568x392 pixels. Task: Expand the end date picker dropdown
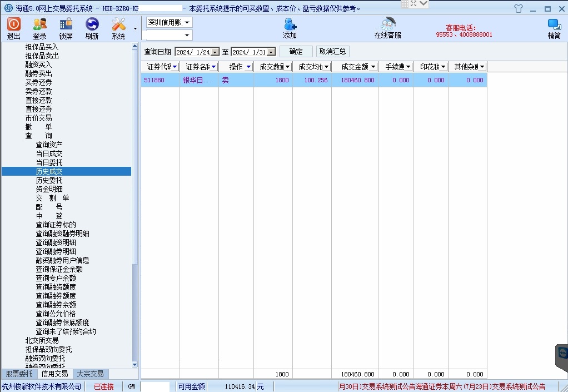coord(271,52)
